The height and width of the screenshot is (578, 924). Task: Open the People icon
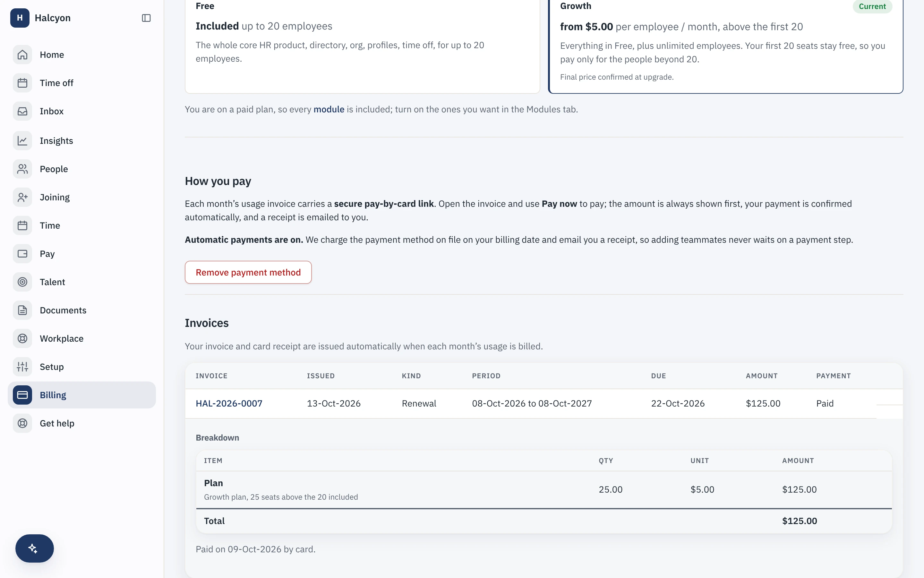pos(22,169)
